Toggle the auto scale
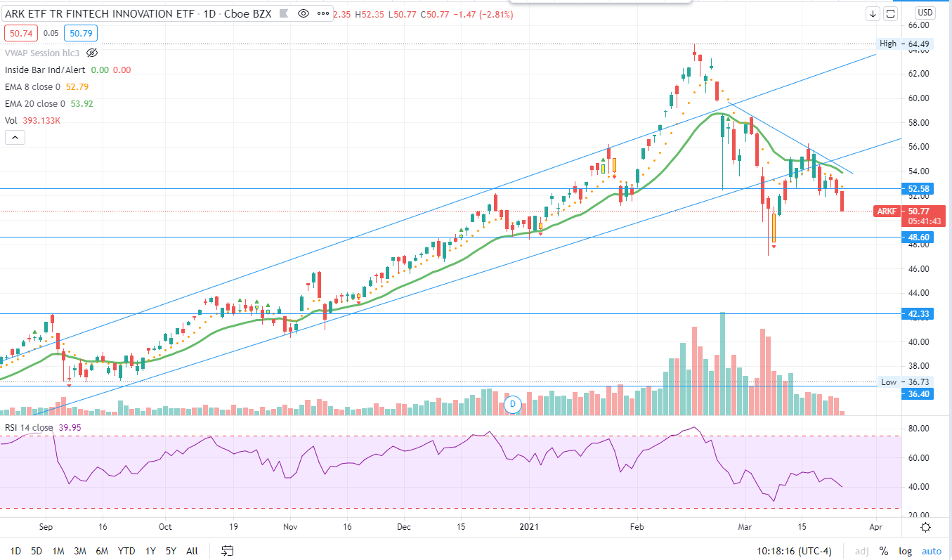This screenshot has height=560, width=952. click(x=931, y=551)
